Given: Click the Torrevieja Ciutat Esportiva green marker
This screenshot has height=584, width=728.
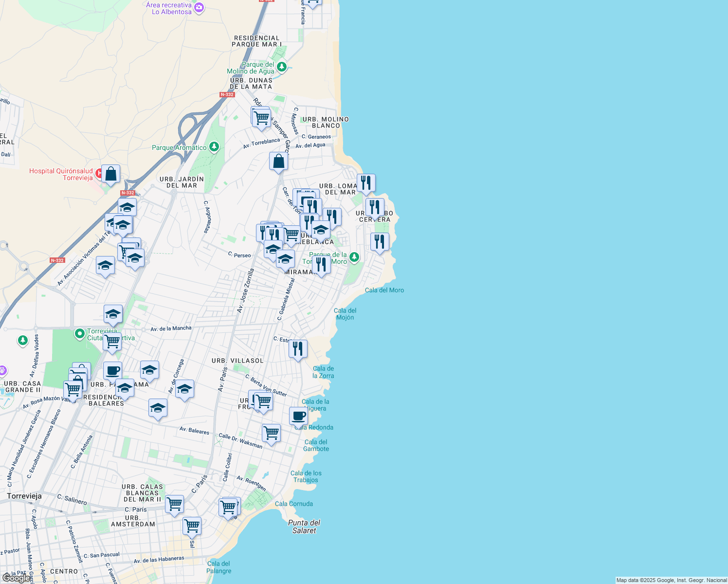Looking at the screenshot, I should (79, 334).
